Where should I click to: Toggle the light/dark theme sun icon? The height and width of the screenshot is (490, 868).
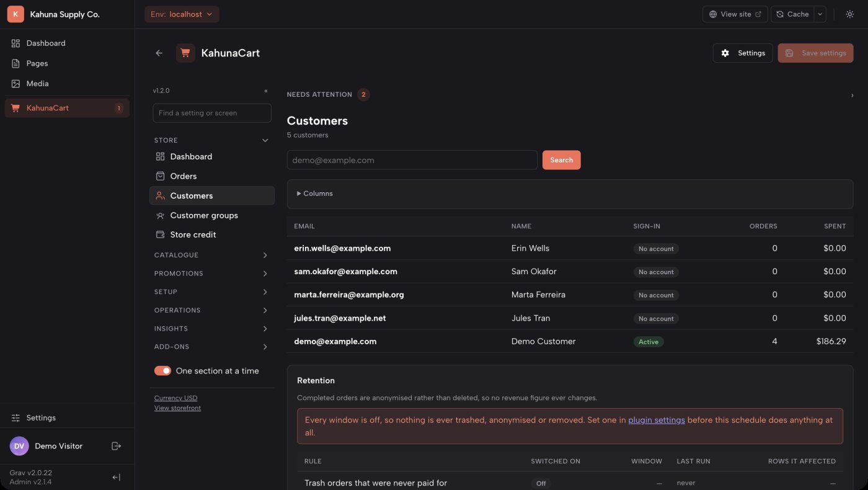(x=850, y=14)
